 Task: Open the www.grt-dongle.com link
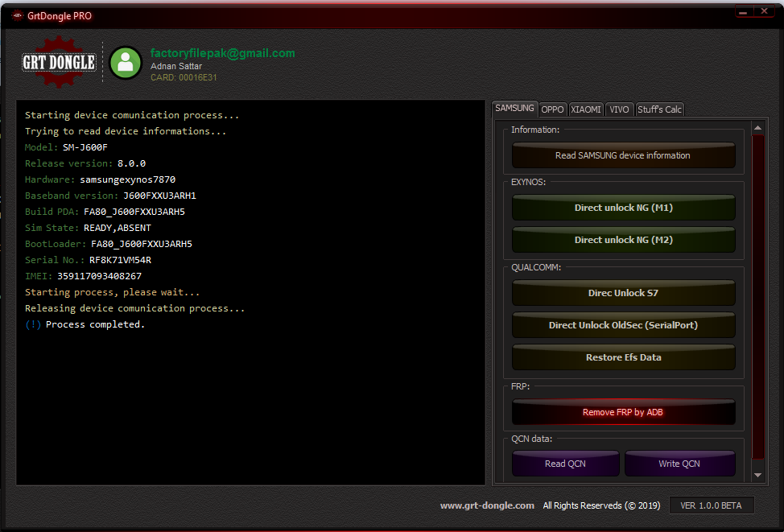point(487,505)
